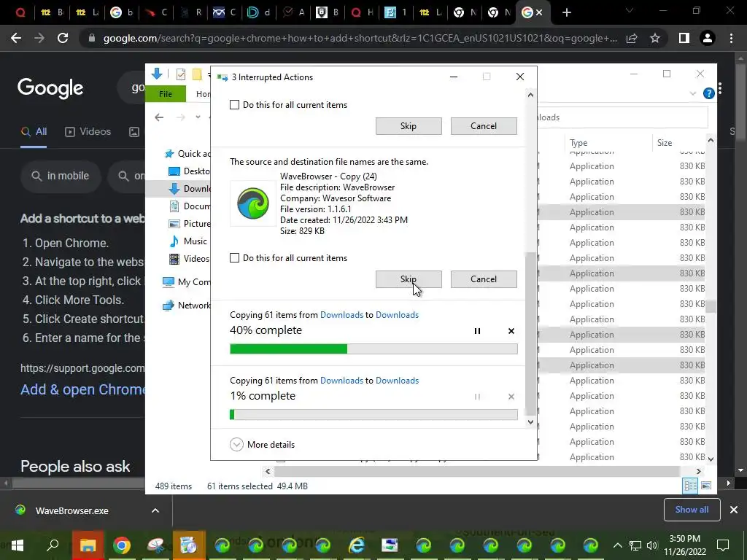Screen dimensions: 747x560
Task: Select the All search results tab
Action: tap(34, 132)
